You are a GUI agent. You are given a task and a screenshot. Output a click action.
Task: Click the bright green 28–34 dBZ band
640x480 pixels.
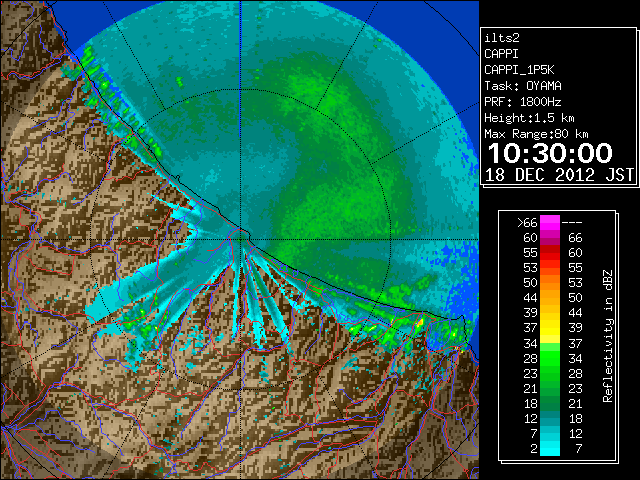(550, 358)
